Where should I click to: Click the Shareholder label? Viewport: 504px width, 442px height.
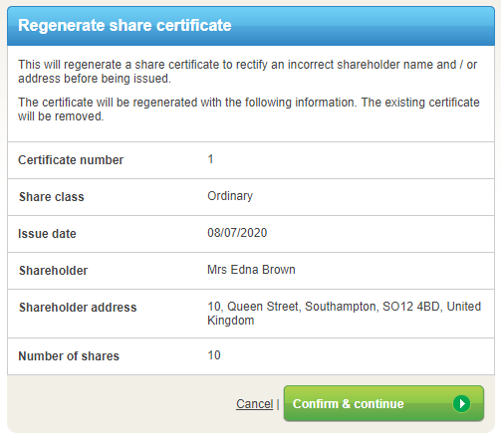[x=53, y=271]
